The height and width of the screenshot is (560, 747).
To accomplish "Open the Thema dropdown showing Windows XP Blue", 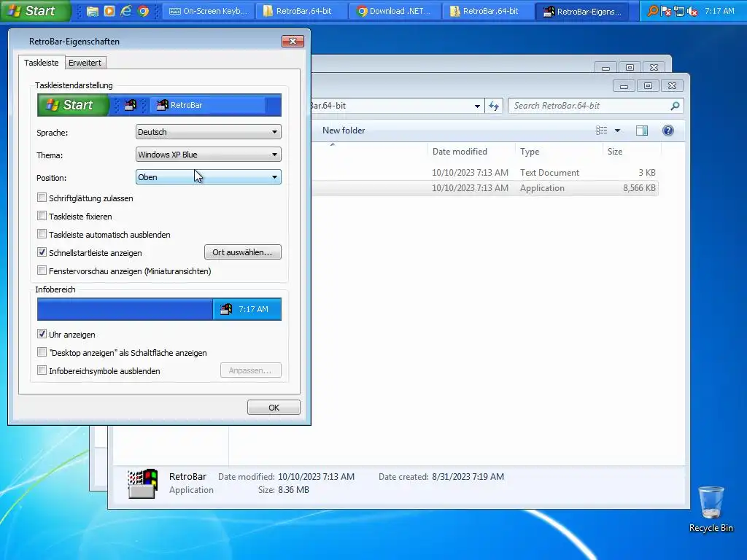I will [x=208, y=155].
